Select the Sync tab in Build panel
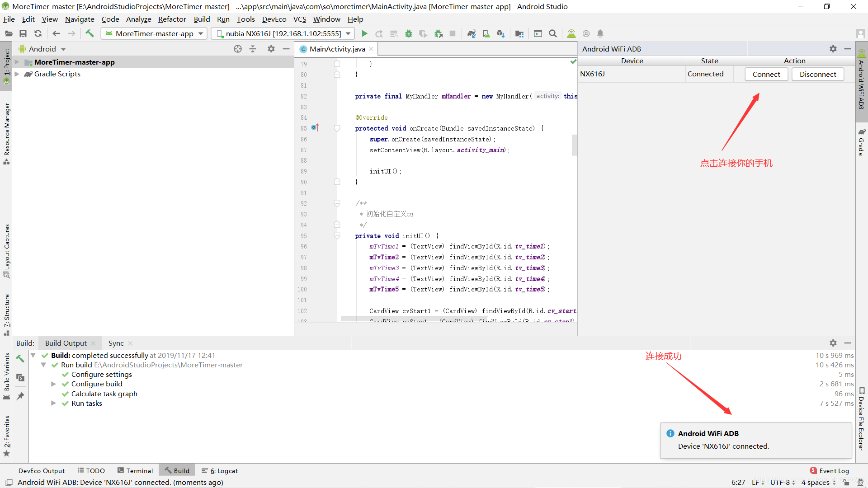Viewport: 868px width, 488px height. (116, 343)
